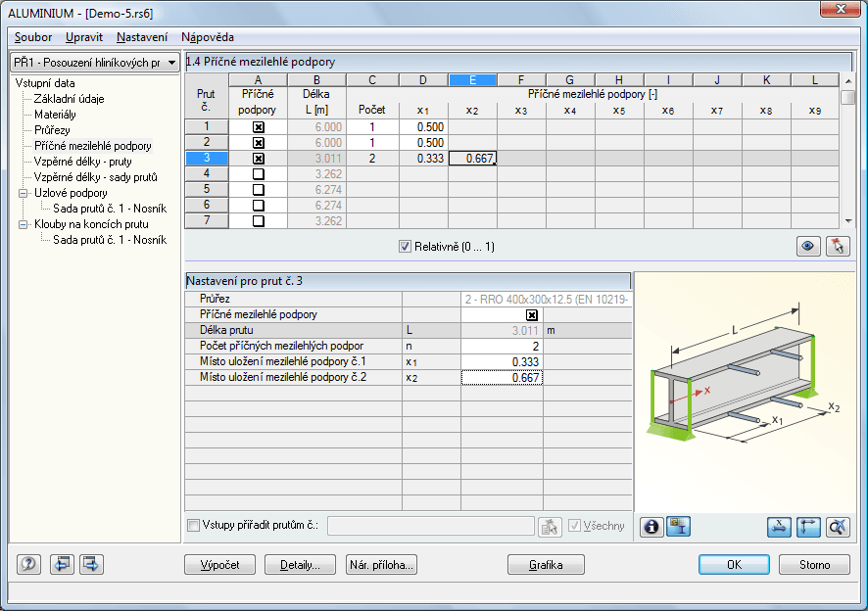Select Sada prutů č. 1 under Klouby

tap(110, 240)
